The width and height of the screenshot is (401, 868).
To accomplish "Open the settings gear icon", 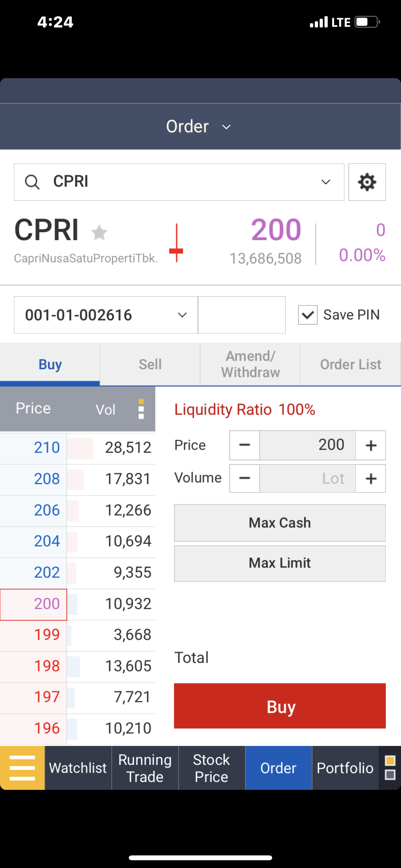I will click(x=367, y=182).
